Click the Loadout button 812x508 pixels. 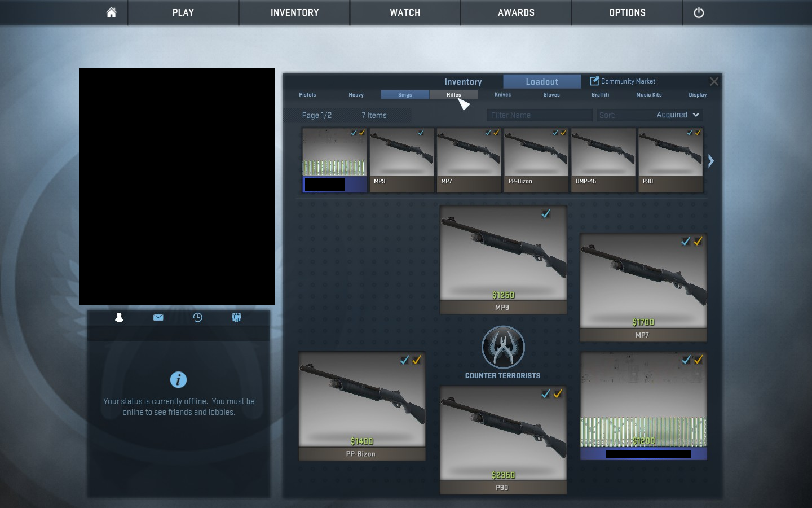541,81
